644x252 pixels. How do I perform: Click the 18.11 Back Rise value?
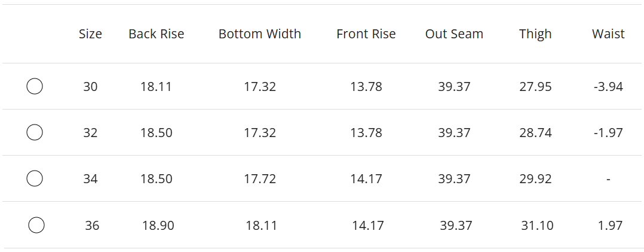tap(156, 87)
